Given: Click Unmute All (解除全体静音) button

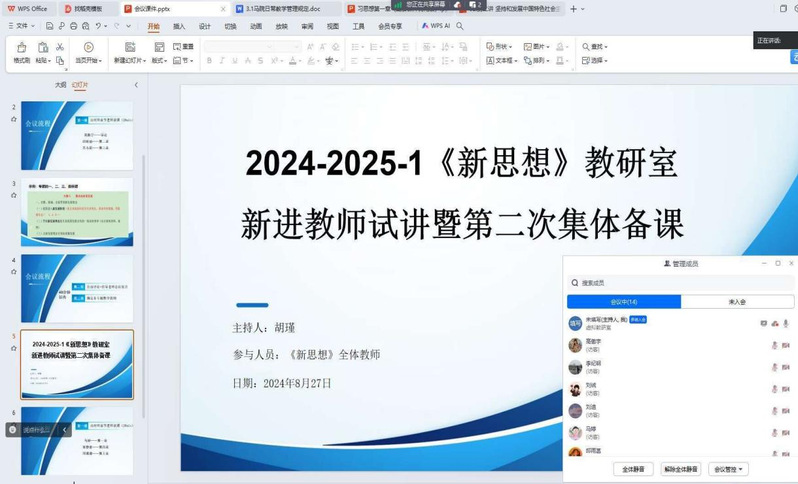Looking at the screenshot, I should point(680,468).
